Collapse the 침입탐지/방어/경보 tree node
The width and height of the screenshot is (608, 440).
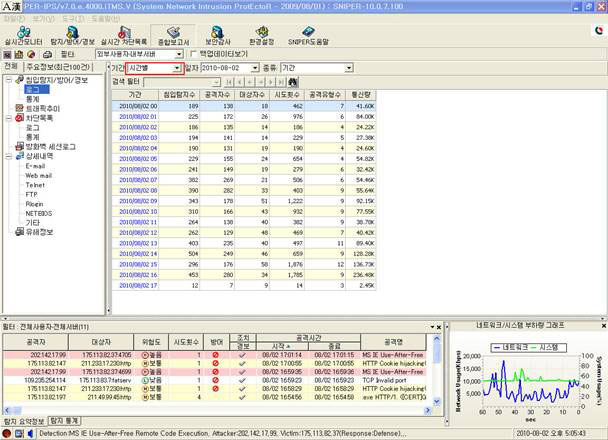8,81
